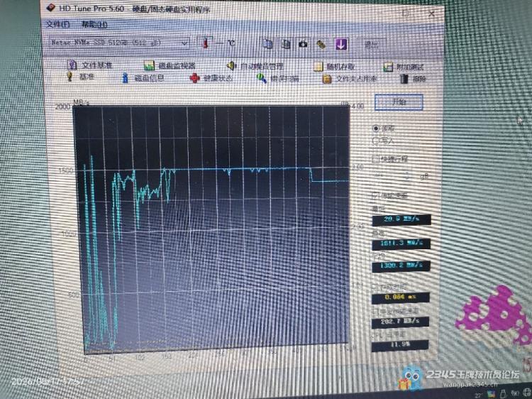The height and width of the screenshot is (399, 532).
Task: Toggle the 突发传输速率 burst rate checkbox
Action: pyautogui.click(x=375, y=311)
